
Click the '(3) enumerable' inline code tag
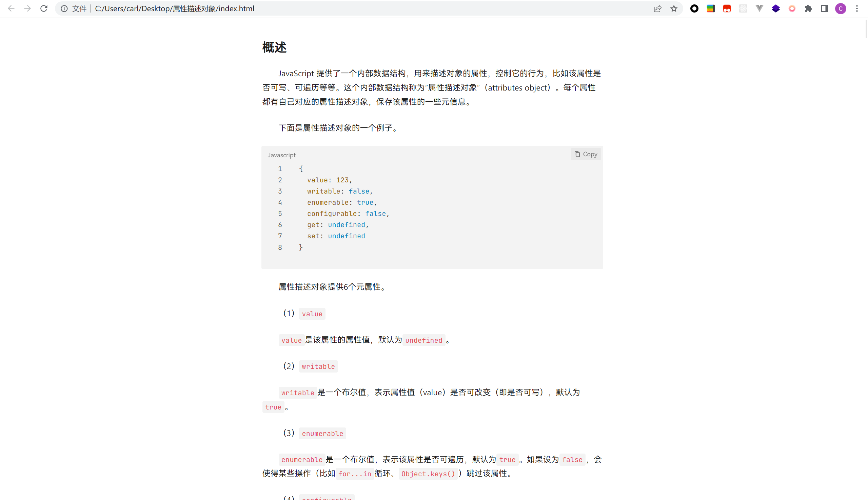tap(322, 433)
